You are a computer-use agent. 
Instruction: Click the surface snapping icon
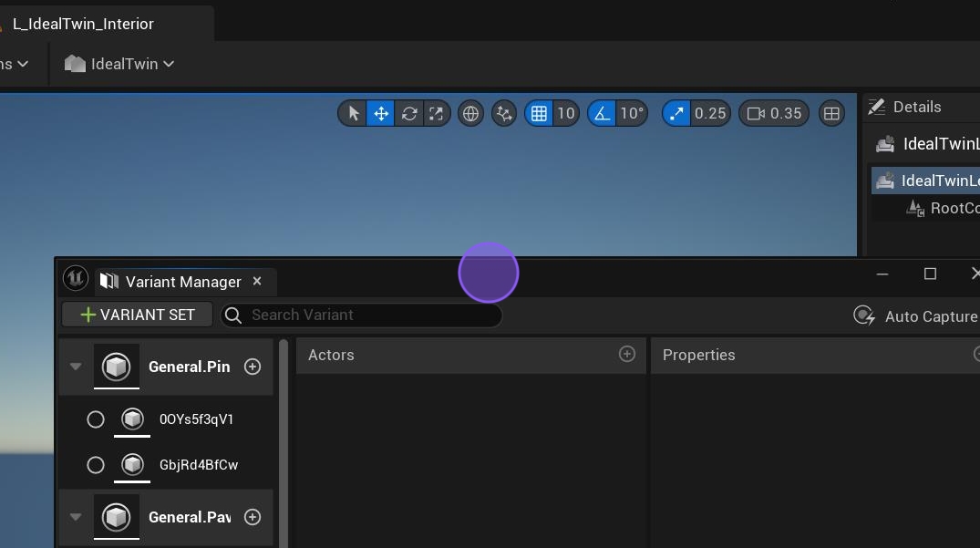point(503,113)
